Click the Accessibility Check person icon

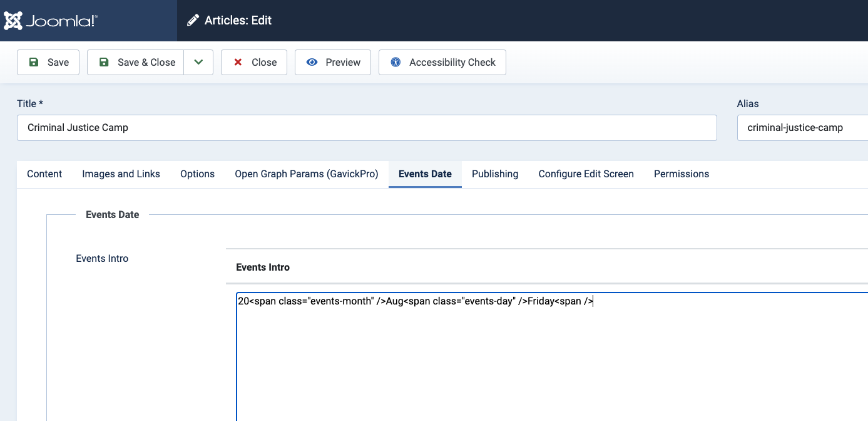(x=396, y=63)
